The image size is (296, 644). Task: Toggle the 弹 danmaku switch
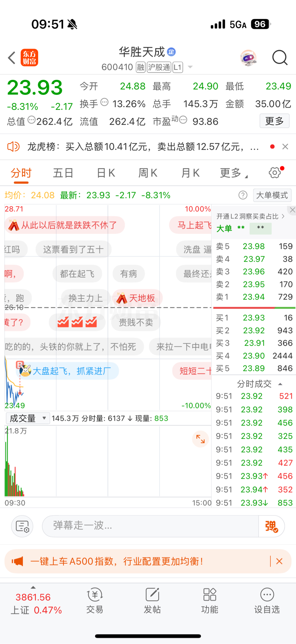(x=271, y=526)
